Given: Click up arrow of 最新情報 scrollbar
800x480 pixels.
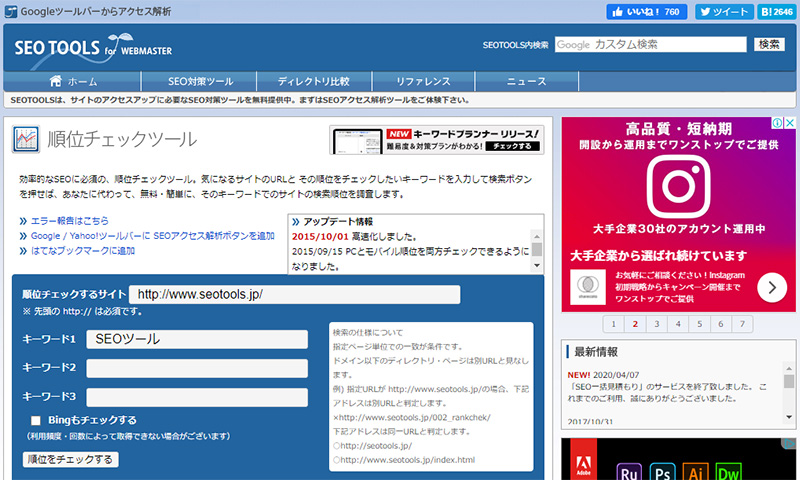Looking at the screenshot, I should [x=789, y=367].
